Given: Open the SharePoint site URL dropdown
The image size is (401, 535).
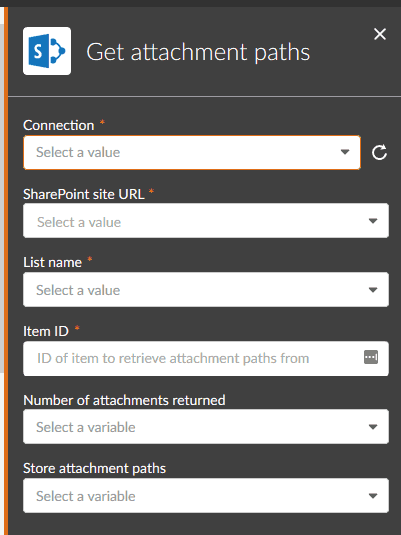Looking at the screenshot, I should 206,221.
